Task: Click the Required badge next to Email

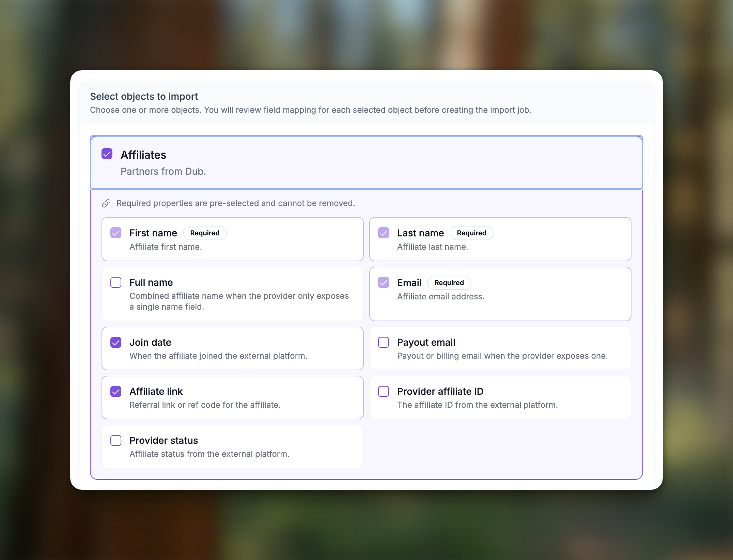Action: [449, 283]
